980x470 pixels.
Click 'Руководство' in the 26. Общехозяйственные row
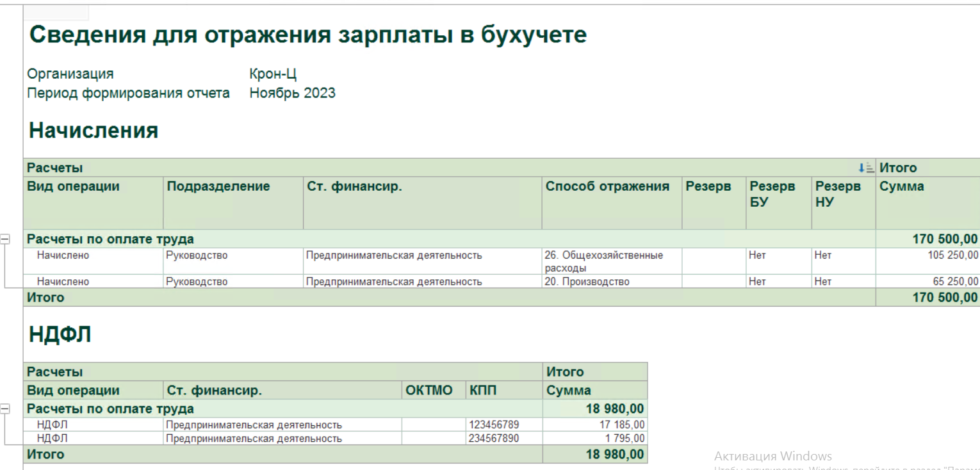click(197, 255)
